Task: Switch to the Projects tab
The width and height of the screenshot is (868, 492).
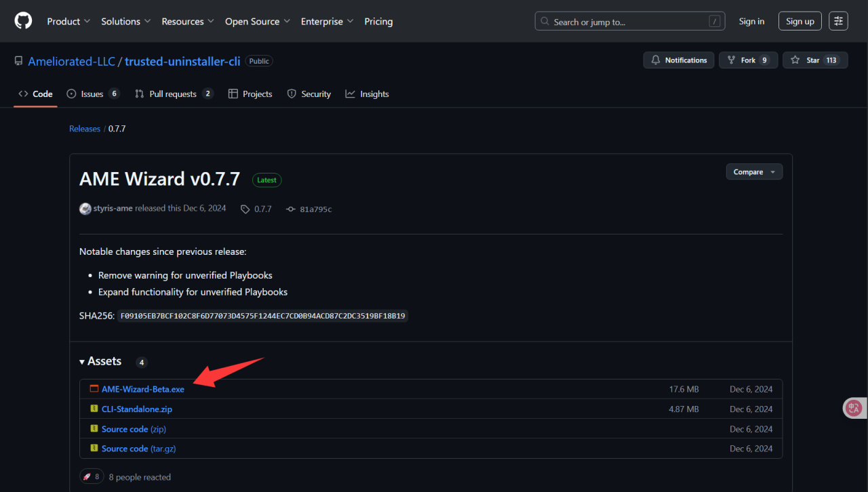Action: pos(250,94)
